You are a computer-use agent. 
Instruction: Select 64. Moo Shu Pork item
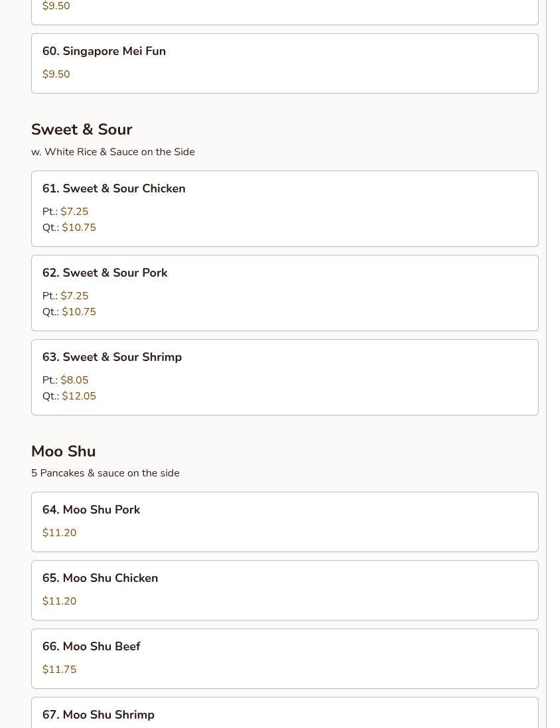pyautogui.click(x=285, y=522)
